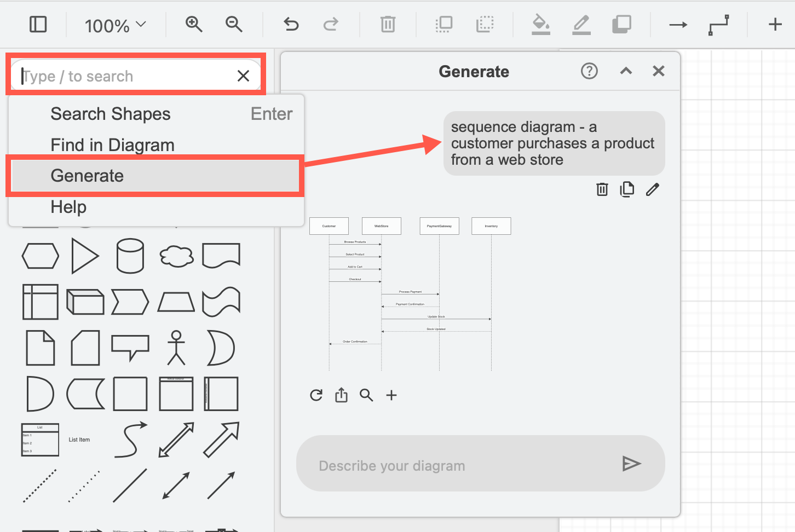The image size is (795, 532).
Task: Edit the prompt with the pencil icon
Action: pos(653,189)
